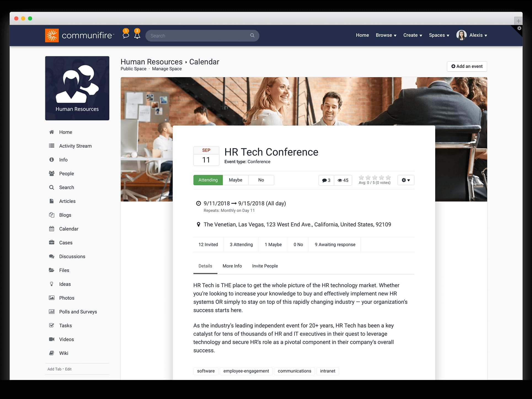Select the Maybe RSVP option
The image size is (532, 399).
(235, 180)
